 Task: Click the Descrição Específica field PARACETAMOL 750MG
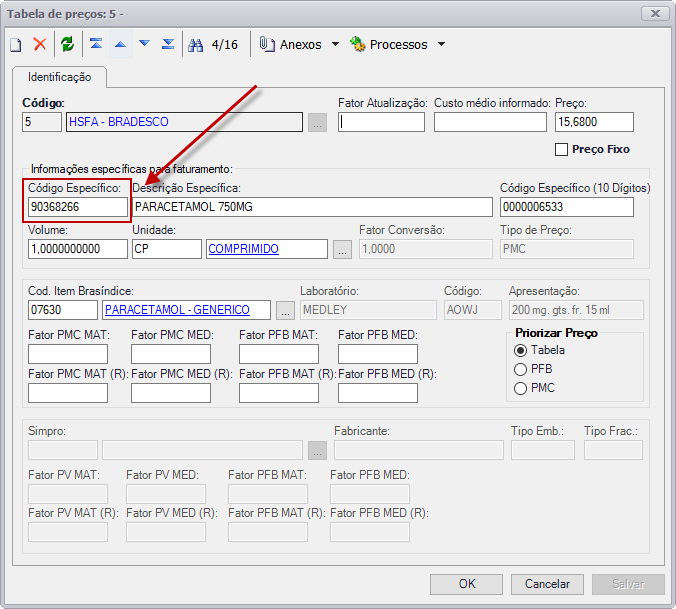coord(312,207)
